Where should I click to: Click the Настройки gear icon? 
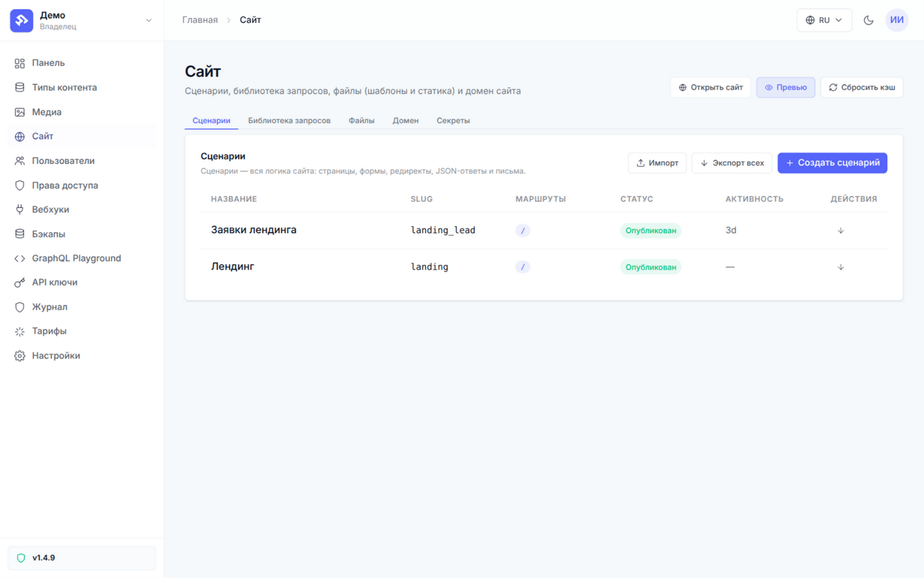pyautogui.click(x=20, y=356)
